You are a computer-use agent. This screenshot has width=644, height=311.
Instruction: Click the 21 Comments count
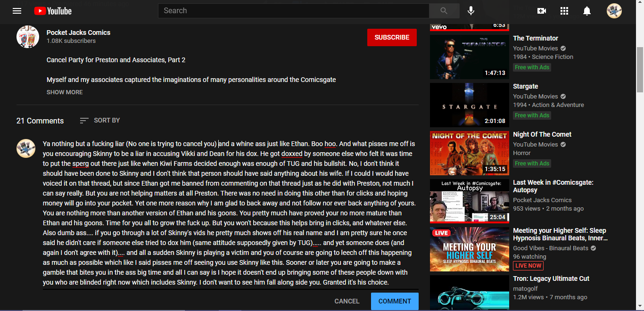[40, 121]
